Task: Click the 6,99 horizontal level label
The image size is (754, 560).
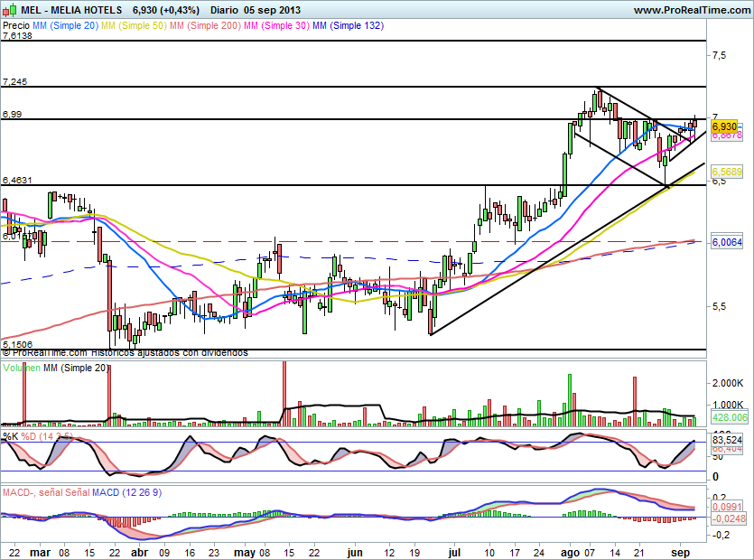Action: pos(12,115)
